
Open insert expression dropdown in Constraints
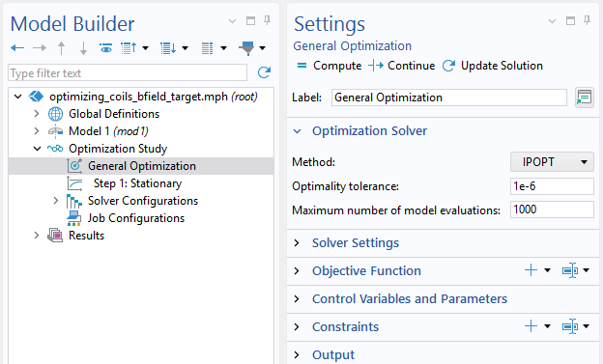click(x=586, y=326)
